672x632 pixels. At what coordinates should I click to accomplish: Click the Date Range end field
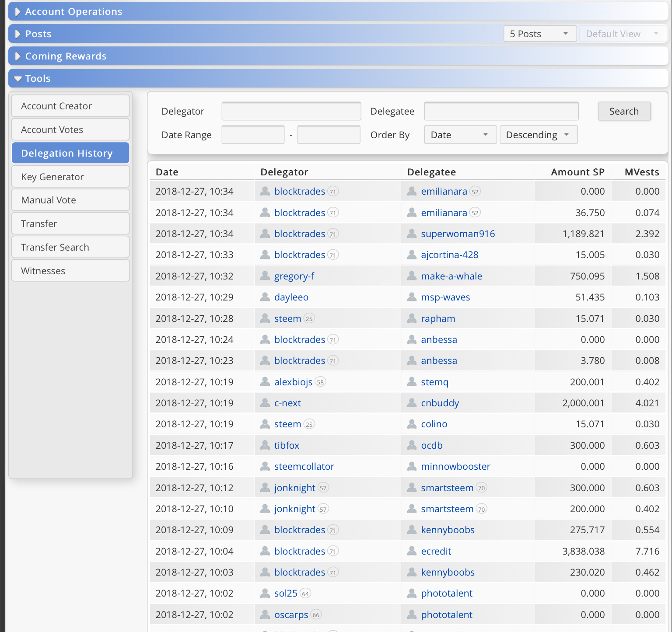pos(329,135)
